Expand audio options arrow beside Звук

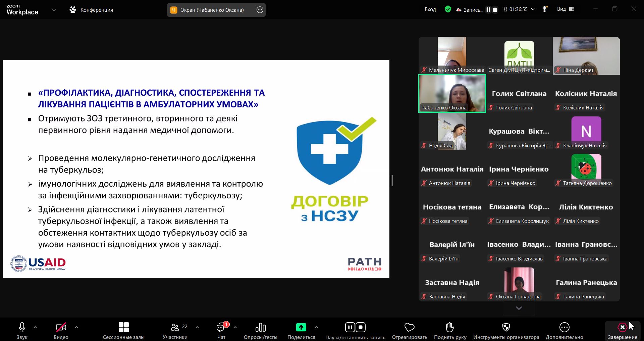coord(35,327)
